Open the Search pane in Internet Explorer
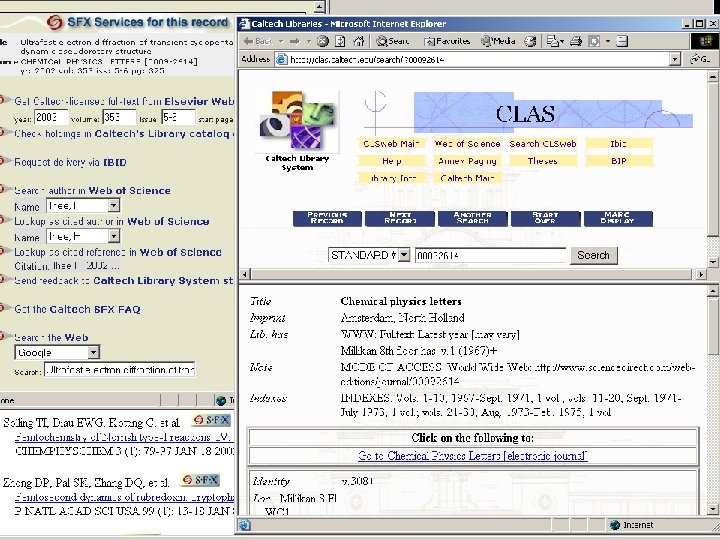The height and width of the screenshot is (540, 720). [x=393, y=41]
